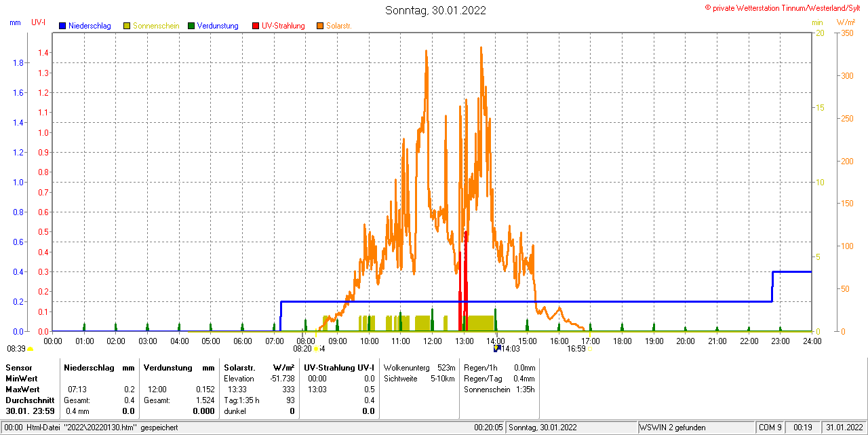Click the Niederschlag max time 07:13

pyautogui.click(x=77, y=389)
